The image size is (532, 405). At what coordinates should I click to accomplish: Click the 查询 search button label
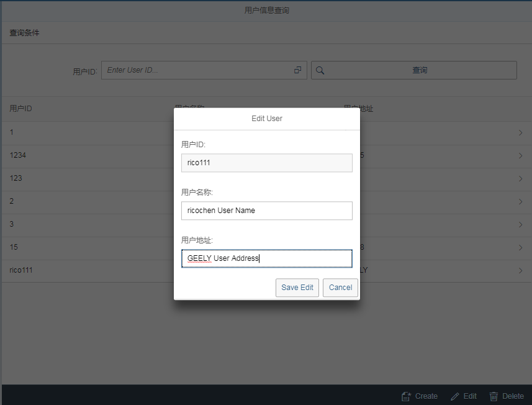click(x=420, y=70)
